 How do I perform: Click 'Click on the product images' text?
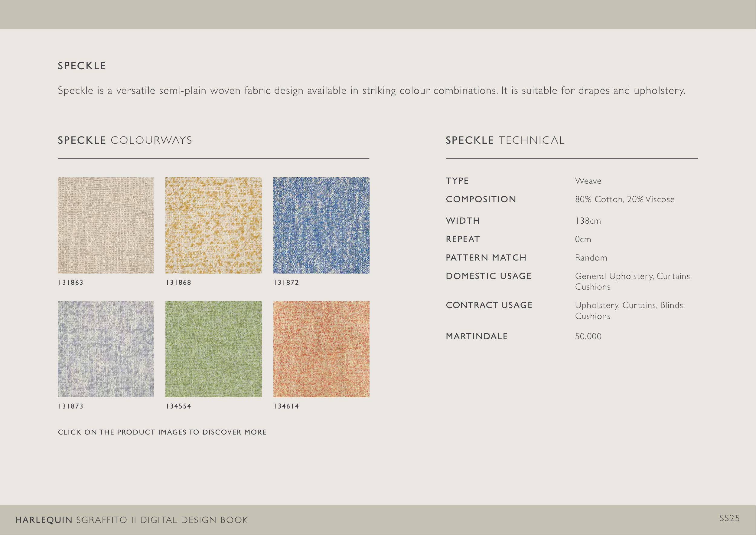pyautogui.click(x=162, y=432)
